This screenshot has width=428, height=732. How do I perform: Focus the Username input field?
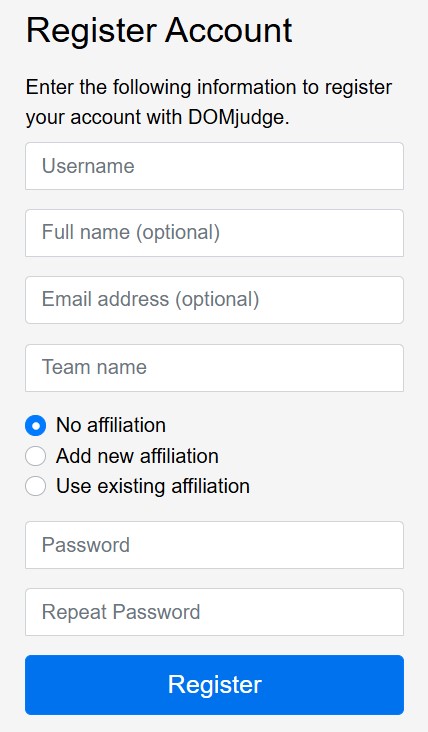coord(214,166)
